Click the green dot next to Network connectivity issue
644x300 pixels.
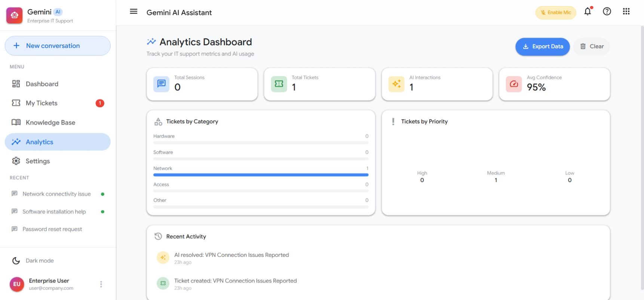click(x=102, y=194)
